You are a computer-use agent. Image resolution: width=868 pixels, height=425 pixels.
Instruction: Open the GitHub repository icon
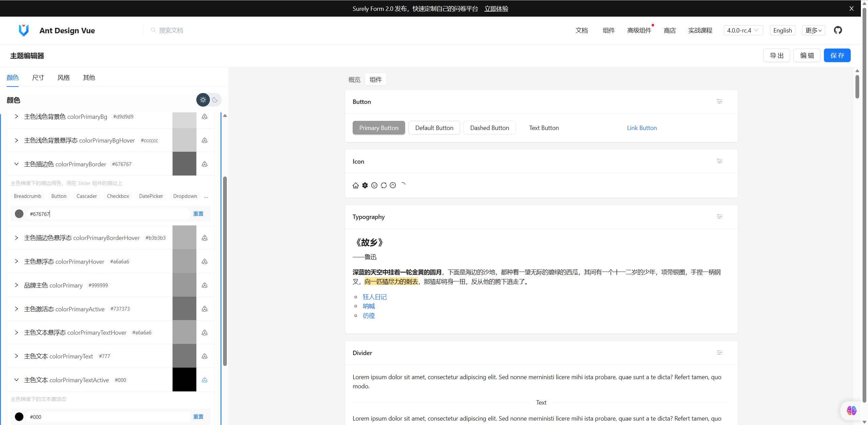[838, 30]
